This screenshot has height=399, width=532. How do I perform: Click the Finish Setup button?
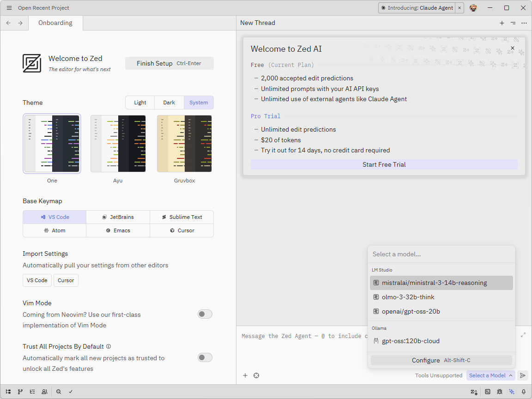click(x=169, y=63)
